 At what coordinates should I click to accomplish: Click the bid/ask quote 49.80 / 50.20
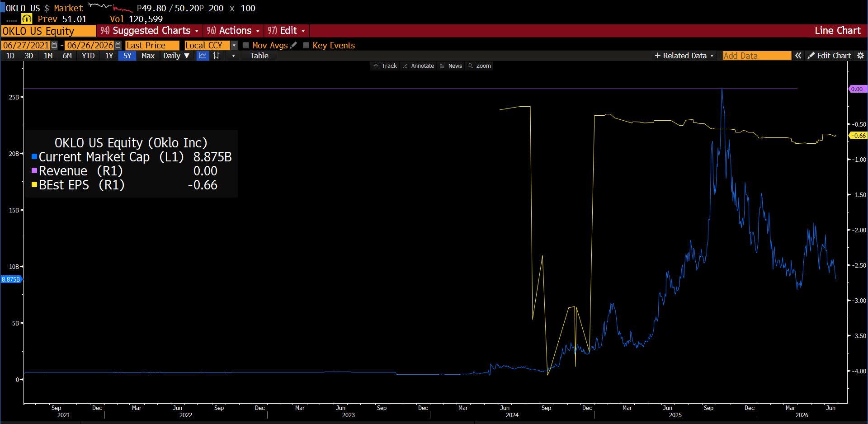click(170, 8)
